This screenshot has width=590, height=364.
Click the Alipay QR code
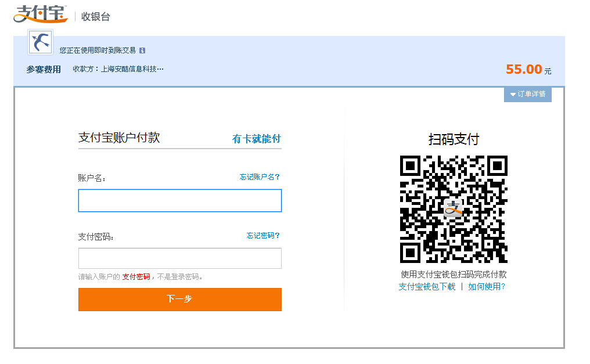[x=454, y=209]
